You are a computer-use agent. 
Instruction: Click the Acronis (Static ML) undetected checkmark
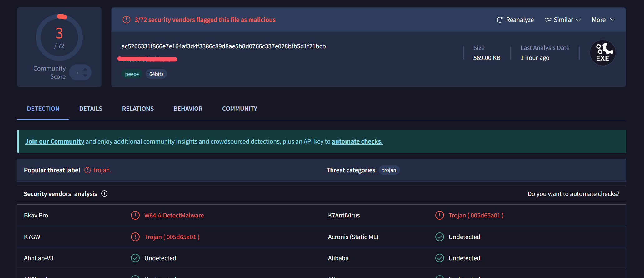point(440,237)
